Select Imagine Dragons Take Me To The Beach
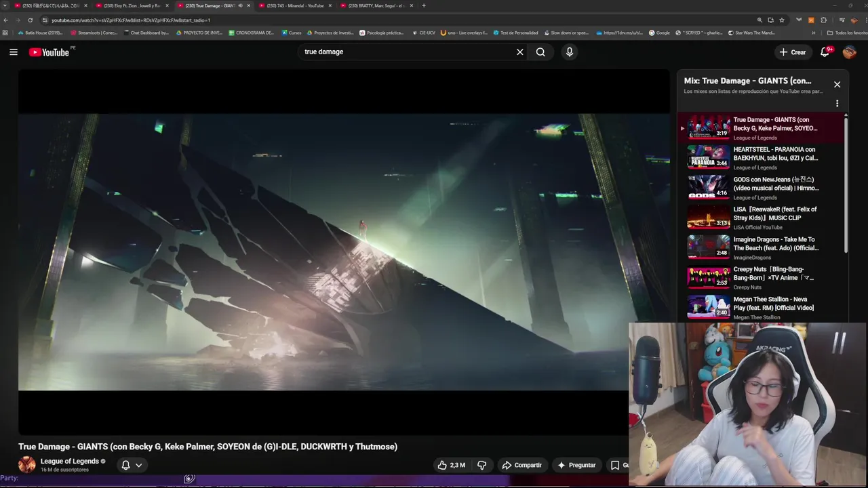 pos(762,247)
